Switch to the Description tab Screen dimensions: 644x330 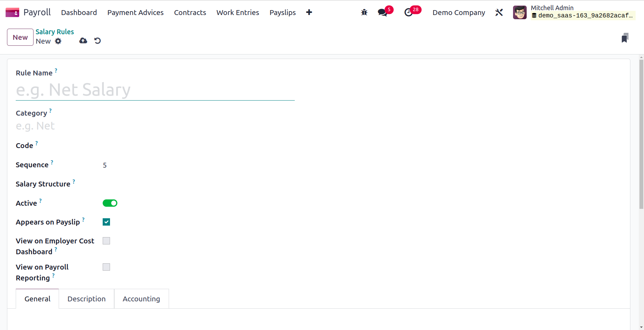87,299
